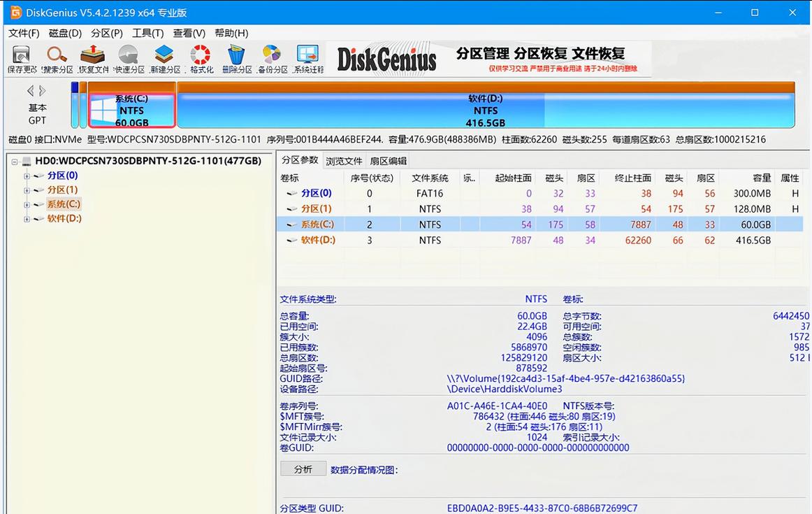Click the 保存更改 (Save changes) toolbar icon
The image size is (812, 514).
pos(22,59)
